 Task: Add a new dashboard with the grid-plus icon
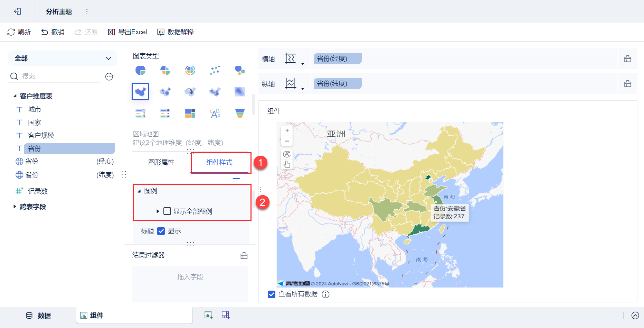tap(226, 315)
